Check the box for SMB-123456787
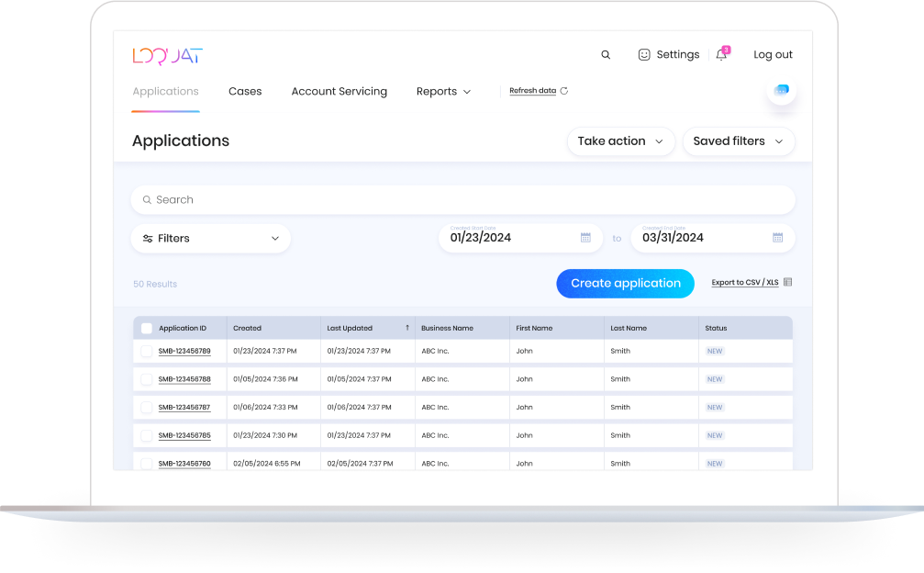 (147, 408)
